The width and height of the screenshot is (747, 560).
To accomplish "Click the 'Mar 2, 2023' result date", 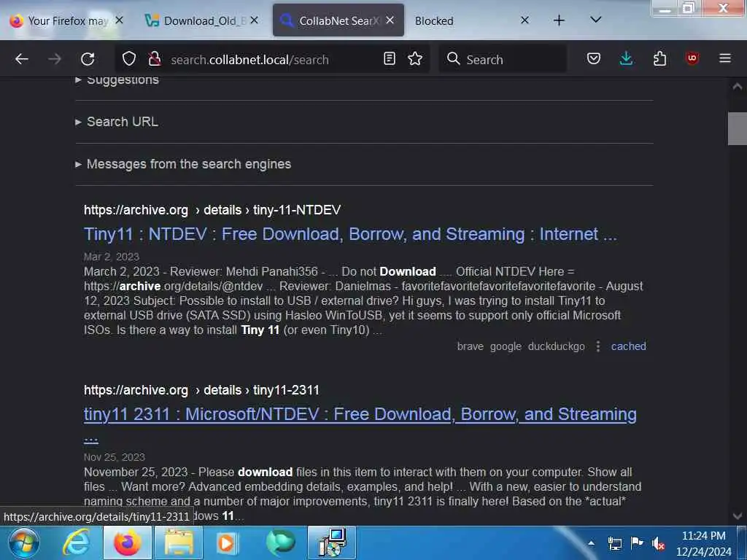I will click(x=112, y=257).
